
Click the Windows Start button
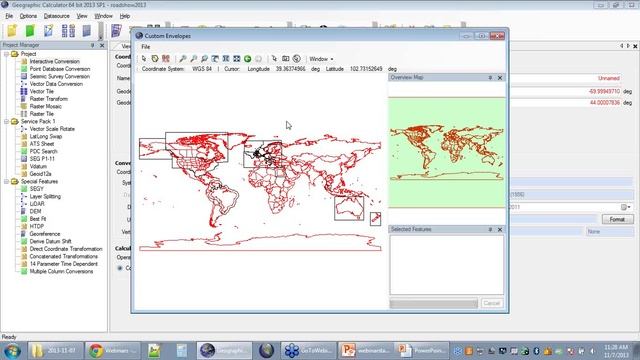[12, 351]
